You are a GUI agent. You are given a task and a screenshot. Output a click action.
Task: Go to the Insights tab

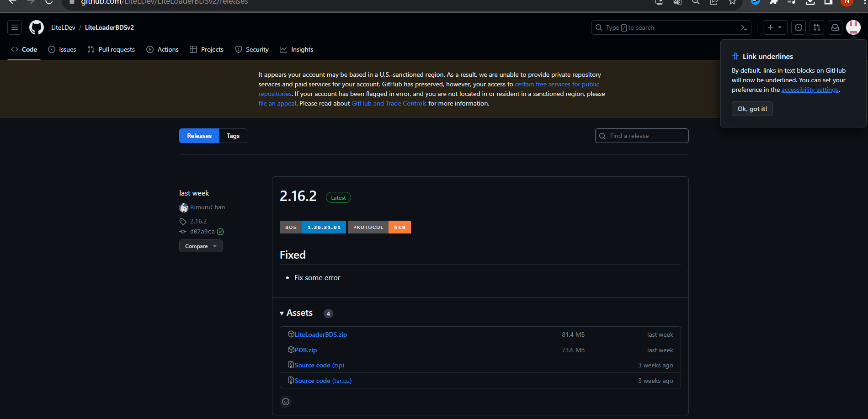297,49
